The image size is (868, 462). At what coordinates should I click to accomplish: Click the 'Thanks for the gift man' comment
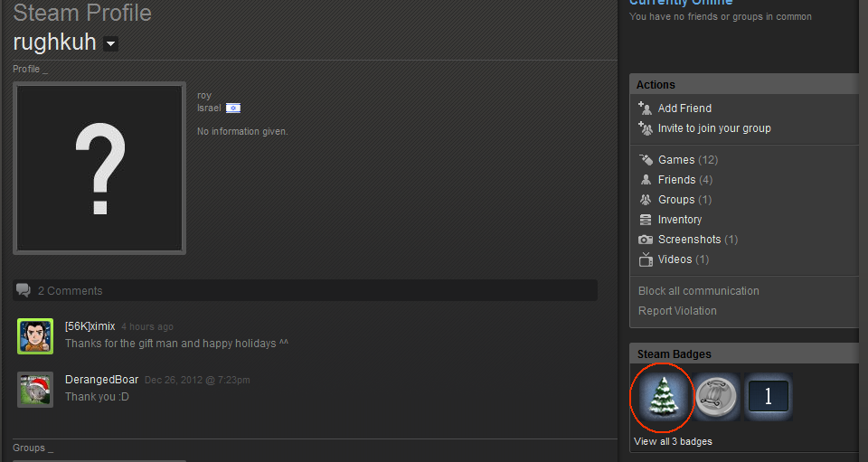tap(176, 344)
